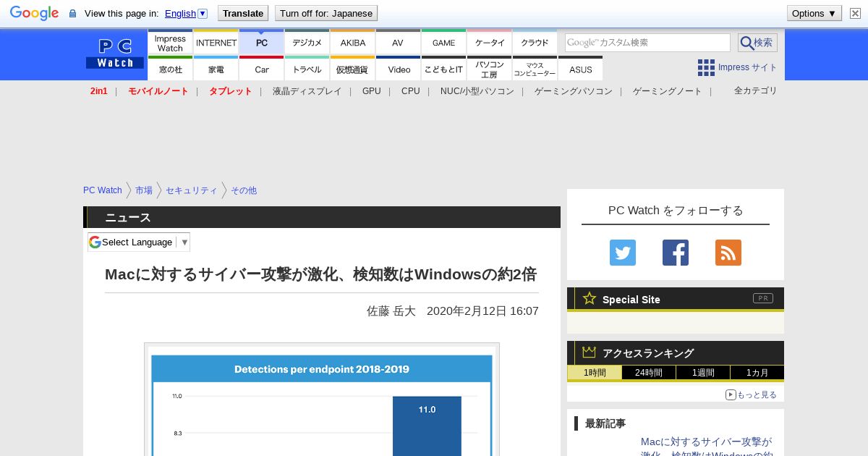
Task: Open PC Watch Twitter page icon
Action: (623, 253)
